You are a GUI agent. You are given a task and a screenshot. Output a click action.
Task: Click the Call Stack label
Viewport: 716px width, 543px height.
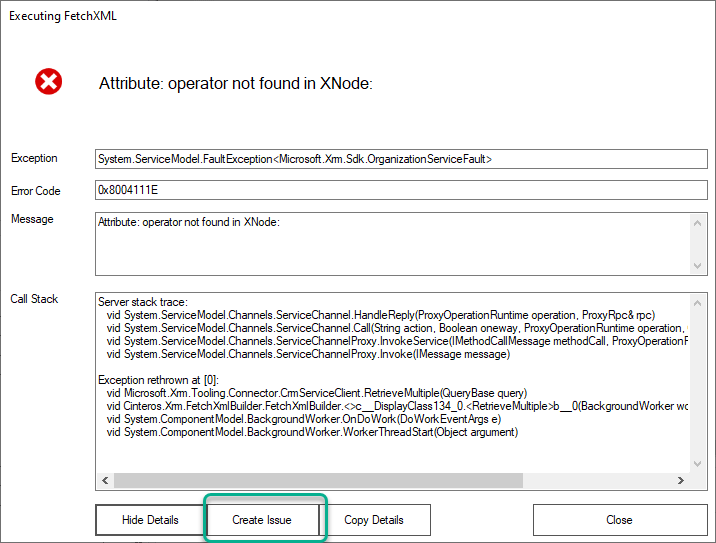point(34,299)
